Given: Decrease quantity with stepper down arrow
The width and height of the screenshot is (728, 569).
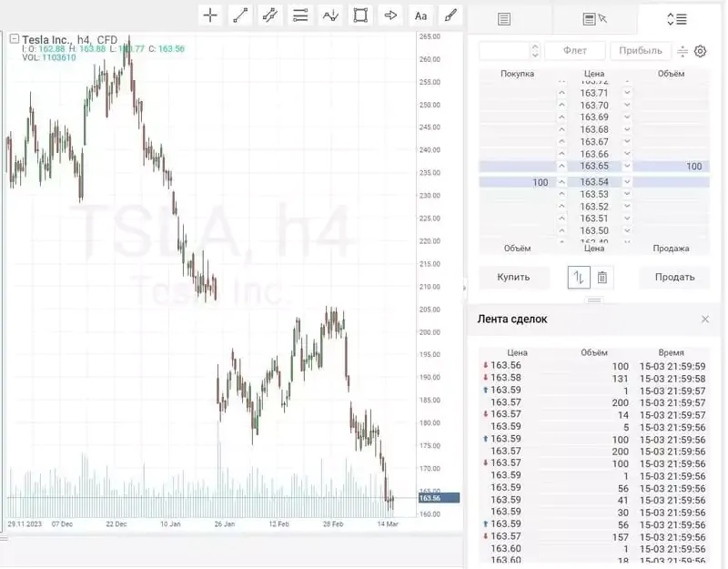Looking at the screenshot, I should pos(535,56).
